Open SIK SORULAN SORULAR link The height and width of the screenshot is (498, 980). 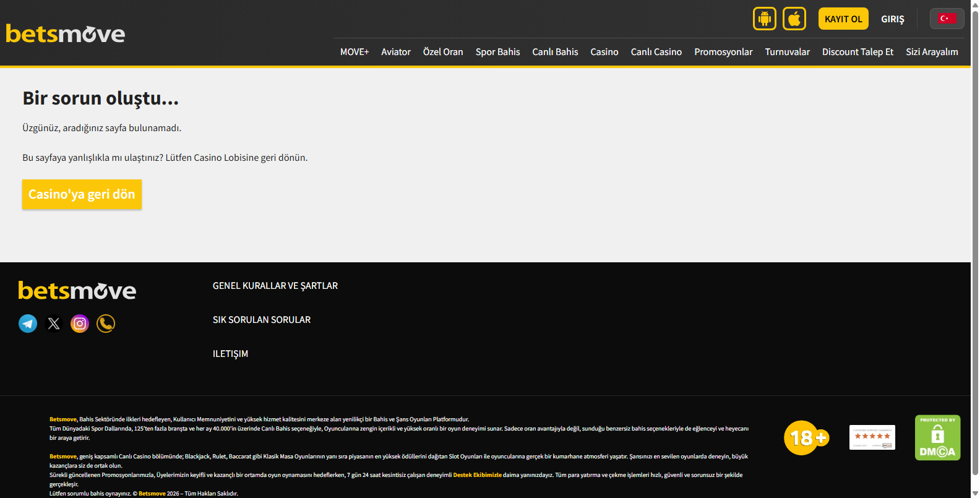click(x=262, y=320)
